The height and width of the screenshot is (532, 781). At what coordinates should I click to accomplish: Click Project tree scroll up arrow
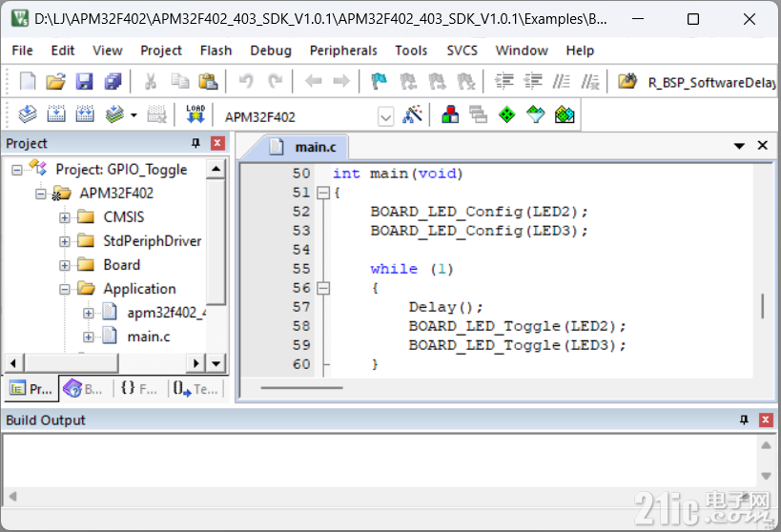pyautogui.click(x=216, y=169)
